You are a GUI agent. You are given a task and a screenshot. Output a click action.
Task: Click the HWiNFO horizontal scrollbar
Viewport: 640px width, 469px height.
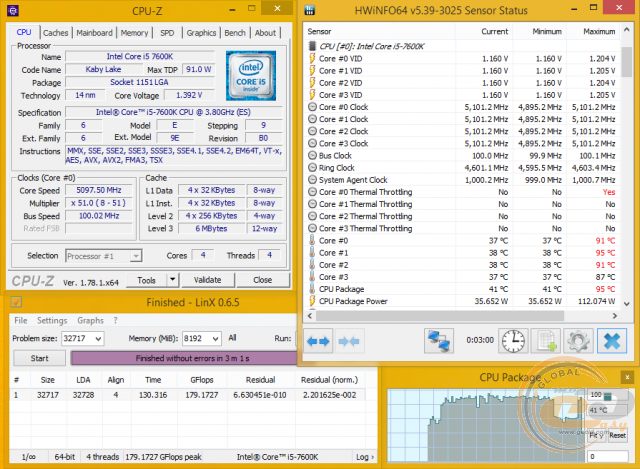click(440, 316)
